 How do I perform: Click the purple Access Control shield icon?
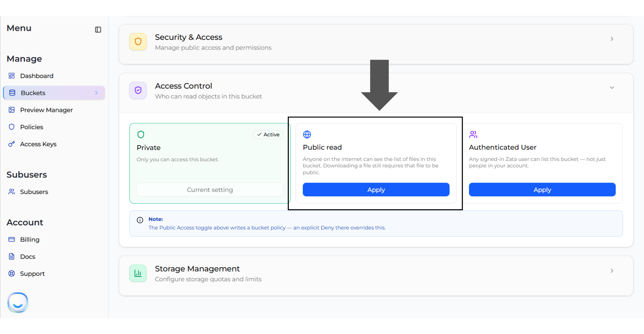pyautogui.click(x=138, y=90)
